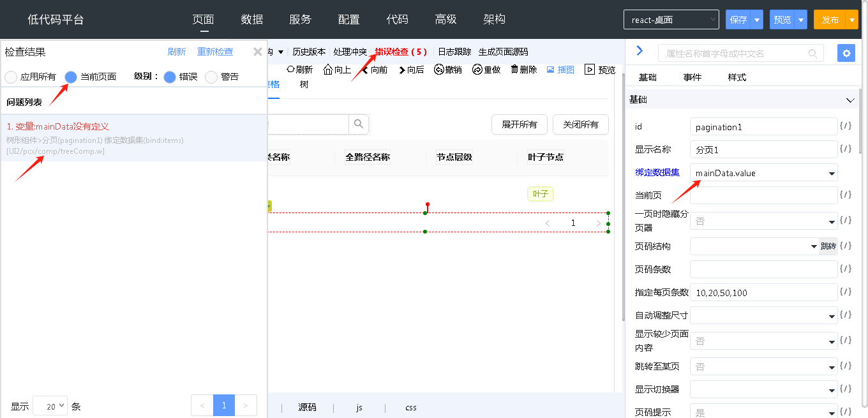Collapse the 基础 section chevron
Viewport: 868px width, 418px height.
tap(849, 100)
